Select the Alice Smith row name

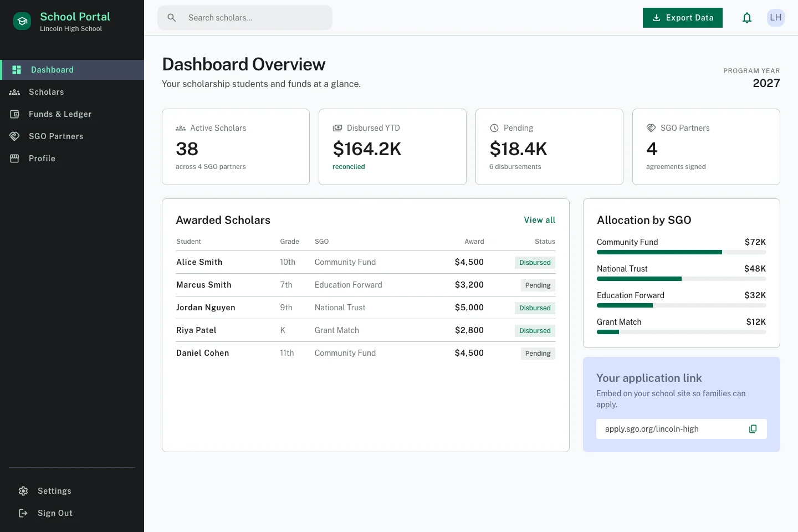(x=199, y=262)
